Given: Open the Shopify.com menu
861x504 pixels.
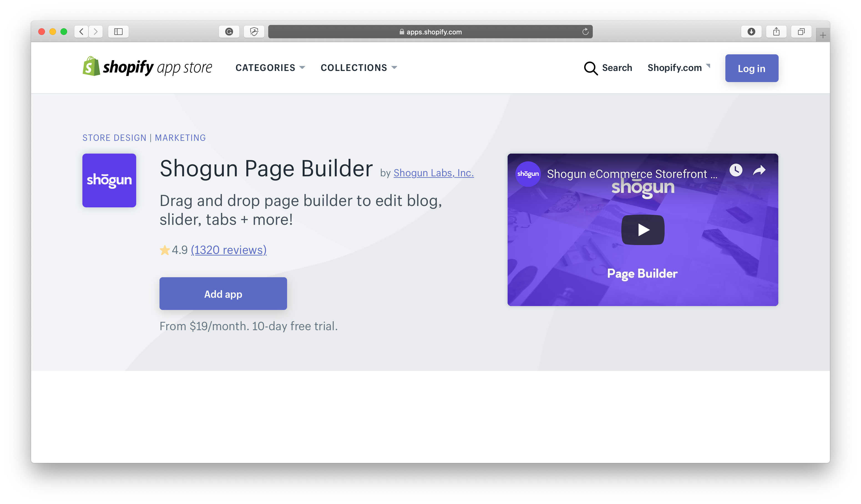Looking at the screenshot, I should click(678, 68).
